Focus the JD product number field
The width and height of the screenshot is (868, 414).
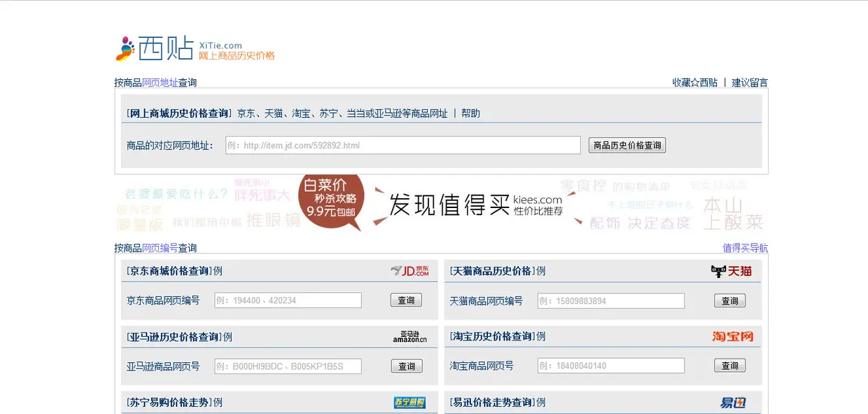coord(288,301)
